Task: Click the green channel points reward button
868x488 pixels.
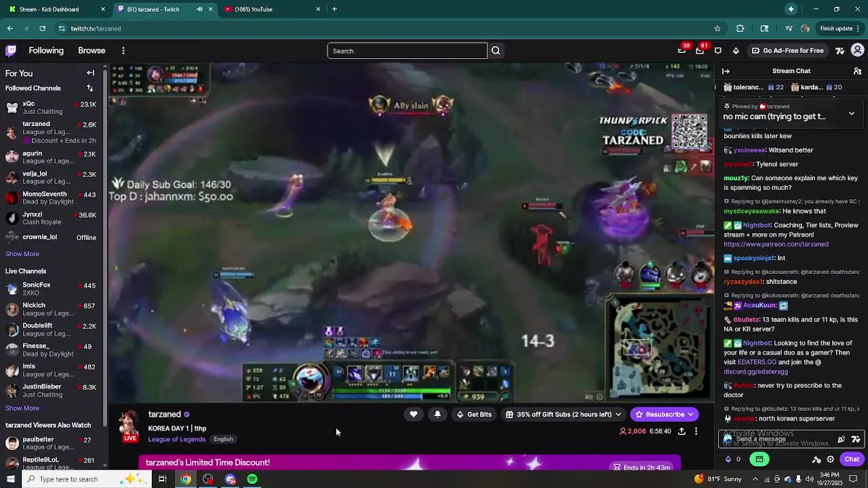Action: coord(759,459)
